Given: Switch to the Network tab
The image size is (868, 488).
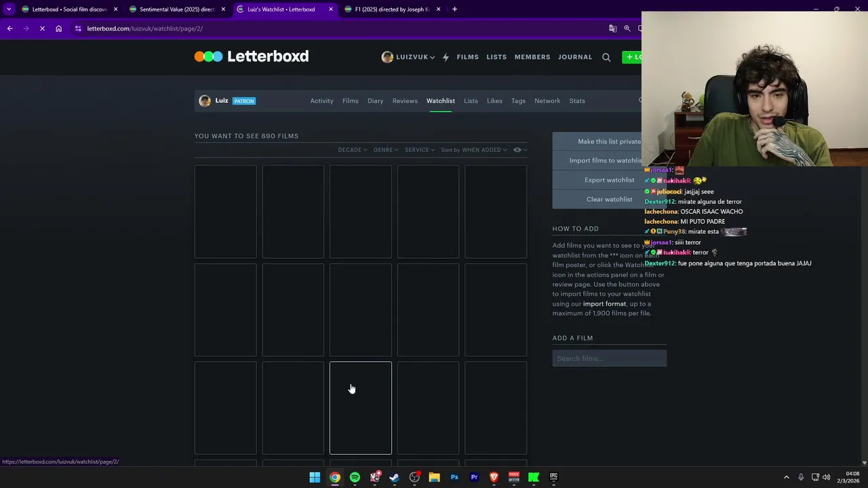Looking at the screenshot, I should click(547, 101).
